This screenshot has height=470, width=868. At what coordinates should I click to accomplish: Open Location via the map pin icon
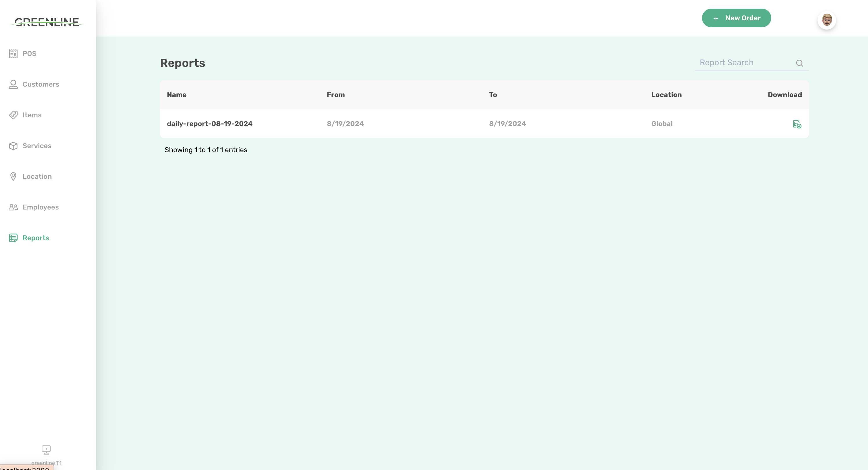(14, 176)
